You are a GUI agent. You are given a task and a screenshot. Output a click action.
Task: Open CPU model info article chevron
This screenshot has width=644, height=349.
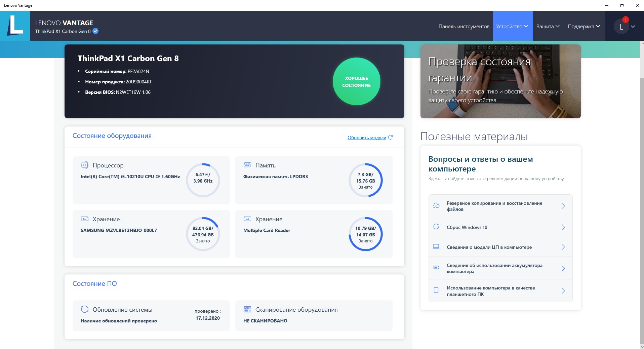563,247
